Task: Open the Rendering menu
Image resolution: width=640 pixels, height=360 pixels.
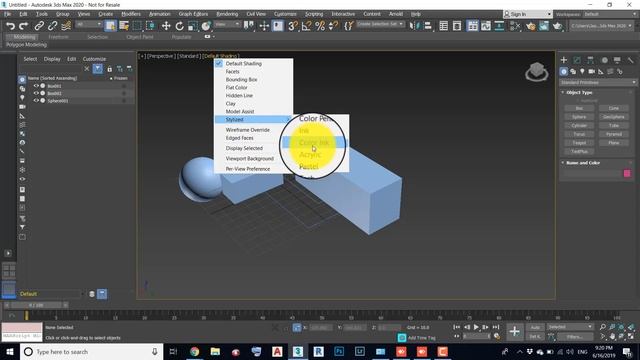Action: tap(227, 14)
